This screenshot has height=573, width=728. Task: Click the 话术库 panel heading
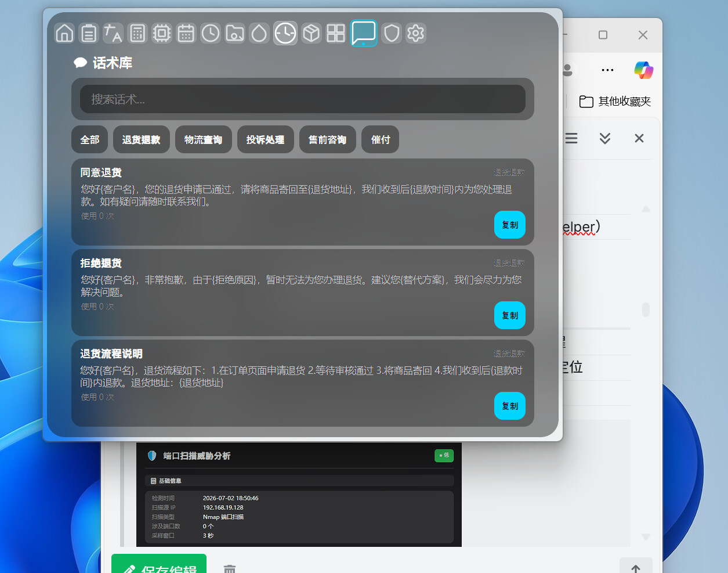[113, 63]
